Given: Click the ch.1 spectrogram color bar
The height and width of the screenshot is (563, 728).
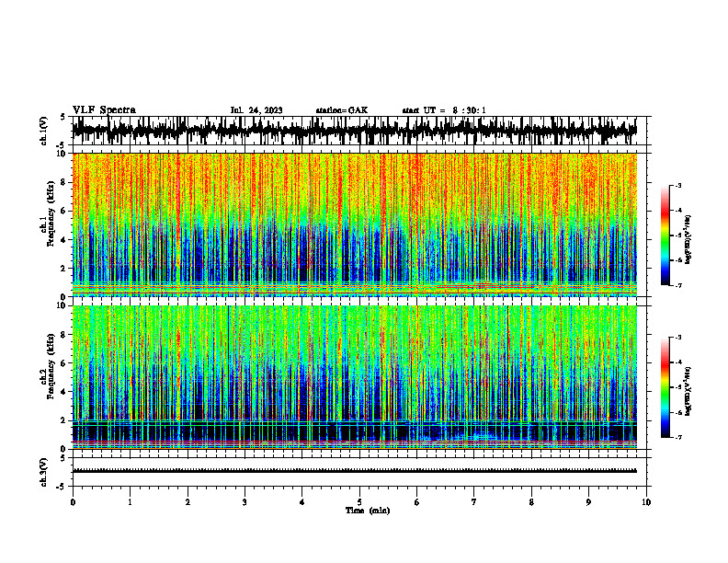Looking at the screenshot, I should (x=665, y=236).
